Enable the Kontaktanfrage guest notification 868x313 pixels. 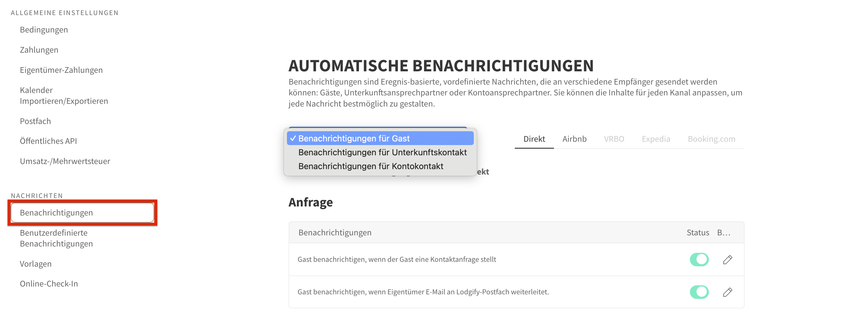point(699,259)
